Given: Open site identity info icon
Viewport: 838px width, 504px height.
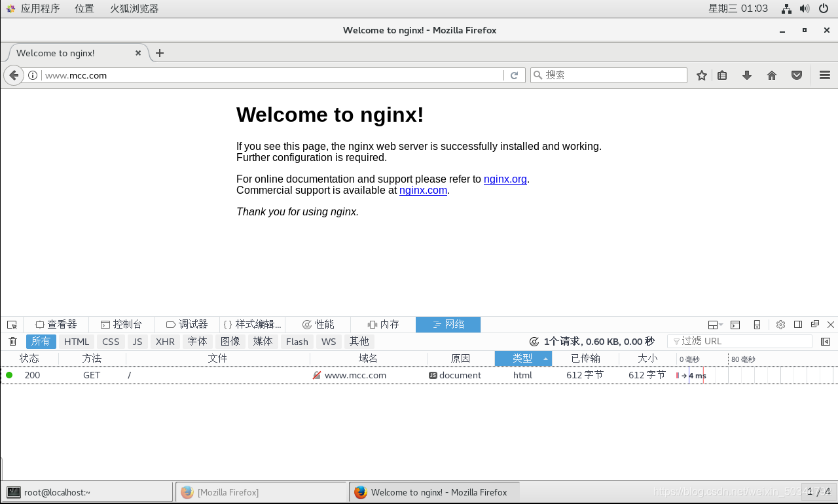Looking at the screenshot, I should click(x=33, y=75).
